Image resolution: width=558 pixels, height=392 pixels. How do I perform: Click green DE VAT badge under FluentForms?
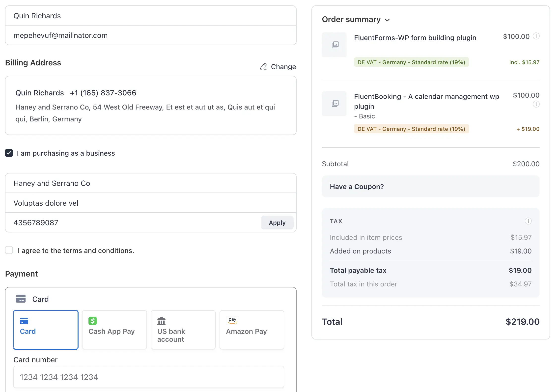point(411,62)
